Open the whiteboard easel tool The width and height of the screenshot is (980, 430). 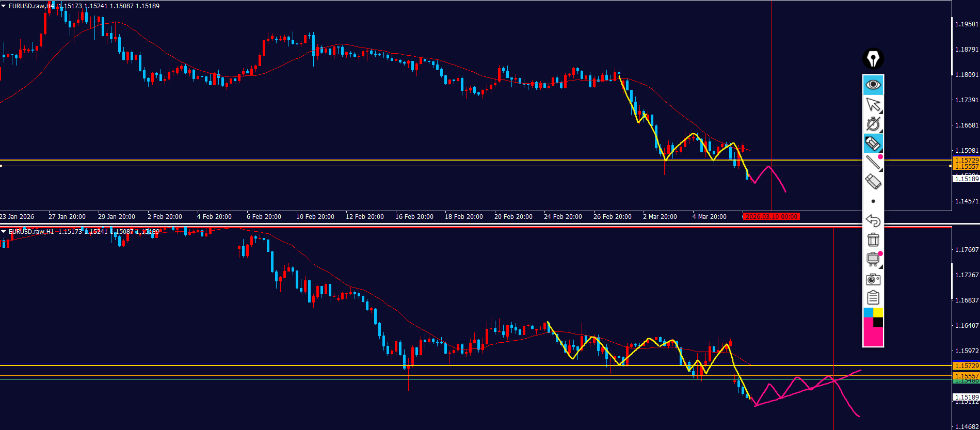[873, 259]
